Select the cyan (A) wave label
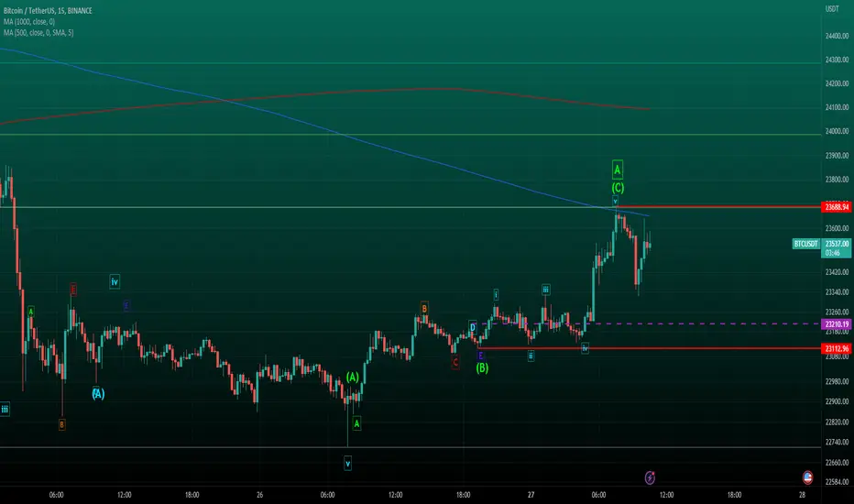Image resolution: width=854 pixels, height=504 pixels. [x=98, y=394]
